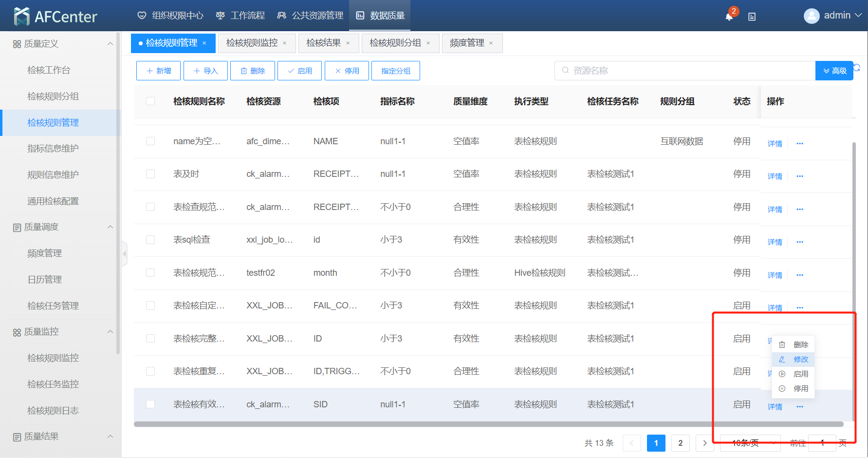This screenshot has width=868, height=458.
Task: Open the more-actions dots for 表及时 row
Action: point(799,176)
